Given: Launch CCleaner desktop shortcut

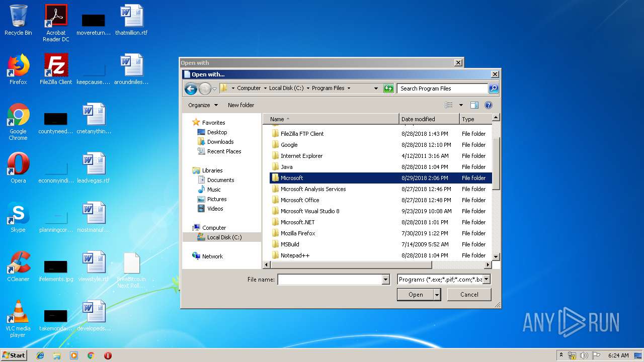Looking at the screenshot, I should coord(18,266).
